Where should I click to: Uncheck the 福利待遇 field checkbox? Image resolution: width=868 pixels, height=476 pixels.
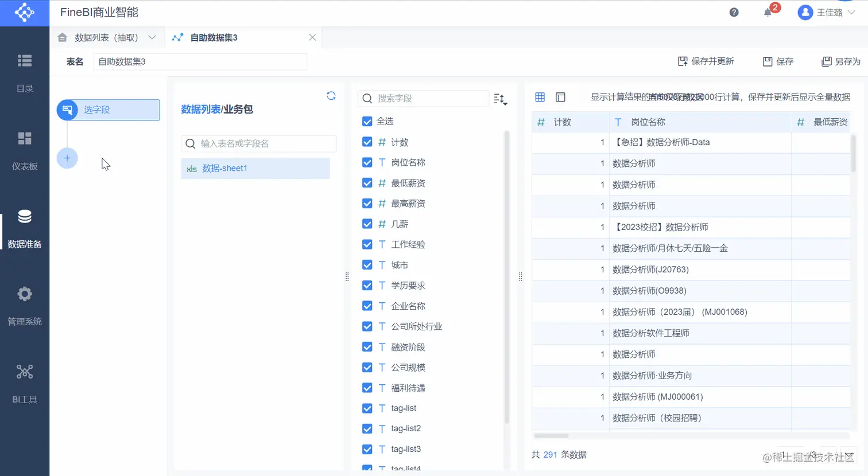pyautogui.click(x=367, y=388)
